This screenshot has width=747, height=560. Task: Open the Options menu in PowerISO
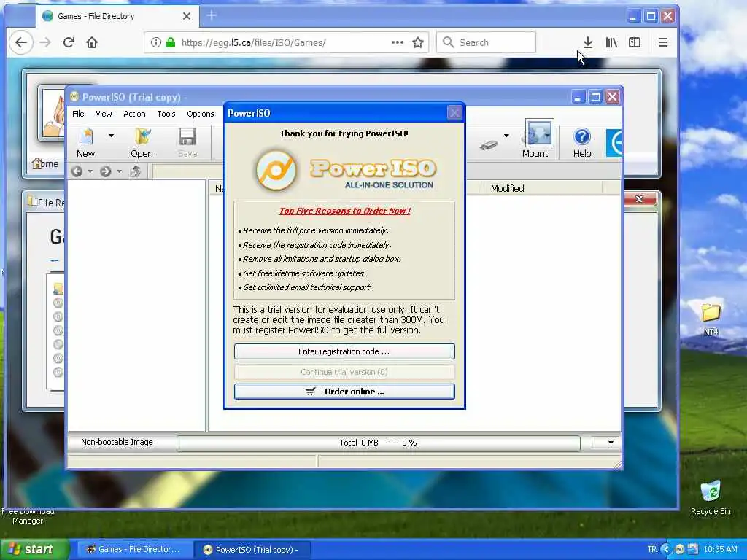[x=200, y=114]
